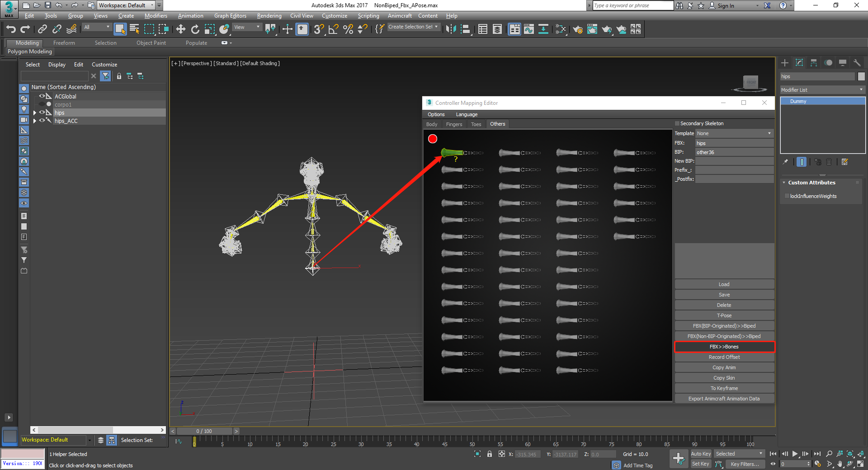The image size is (868, 470).
Task: Enable Secondary Skeleton checkbox
Action: point(677,123)
